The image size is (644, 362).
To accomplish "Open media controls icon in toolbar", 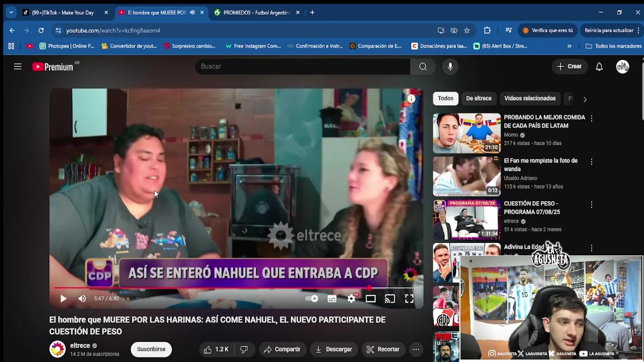I will tap(509, 31).
